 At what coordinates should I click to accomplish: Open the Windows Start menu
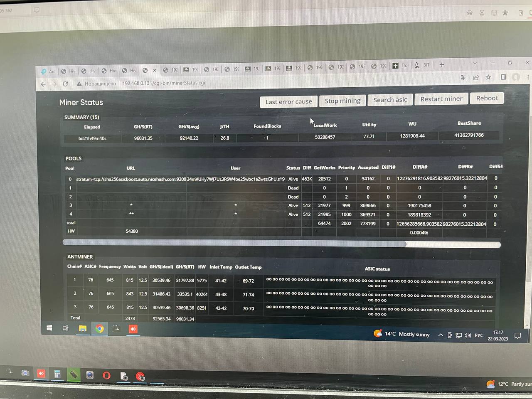[49, 328]
